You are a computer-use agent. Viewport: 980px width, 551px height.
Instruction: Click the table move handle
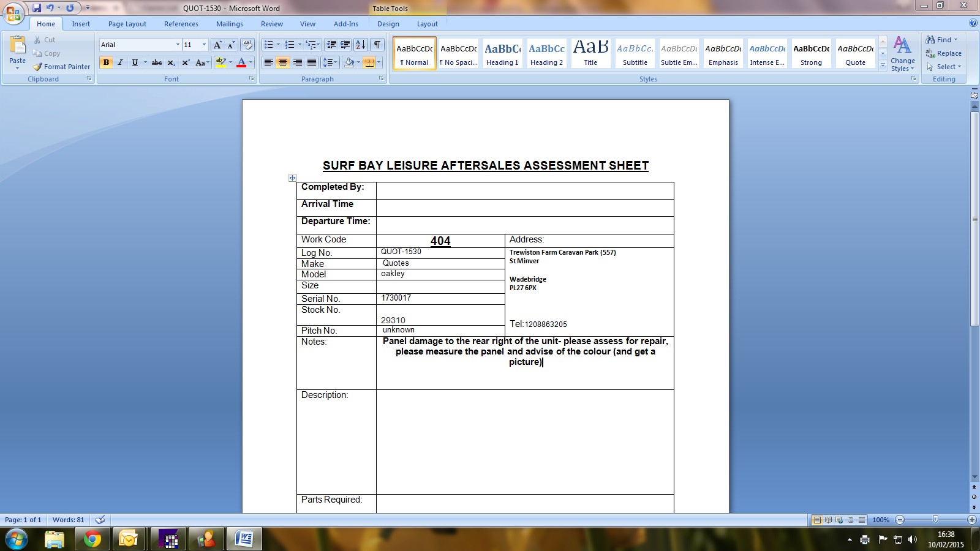click(x=292, y=178)
